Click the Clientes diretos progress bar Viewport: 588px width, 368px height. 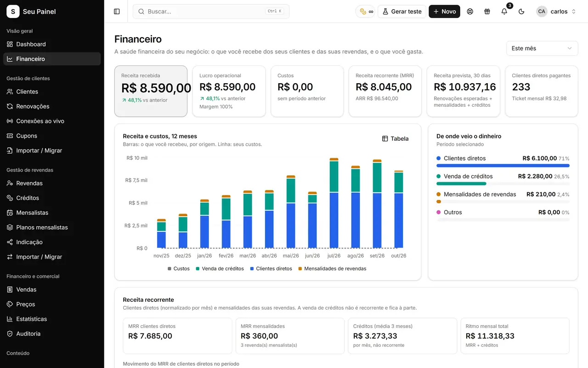tap(503, 166)
